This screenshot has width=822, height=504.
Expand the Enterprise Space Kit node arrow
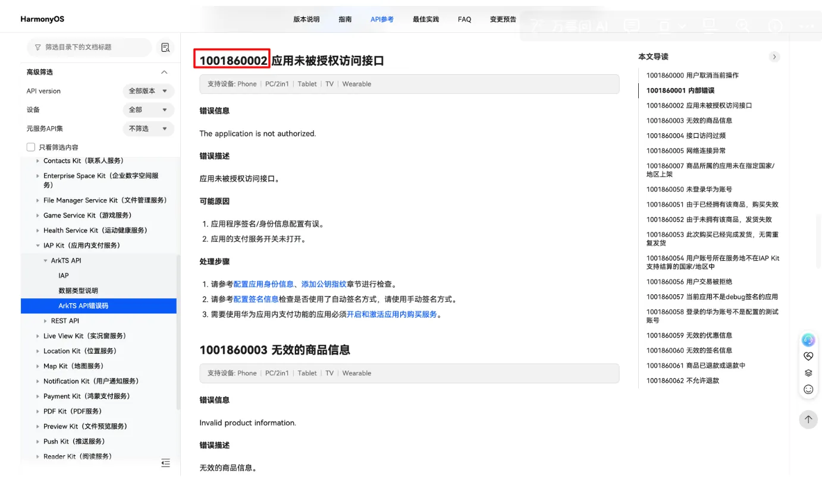click(x=38, y=176)
